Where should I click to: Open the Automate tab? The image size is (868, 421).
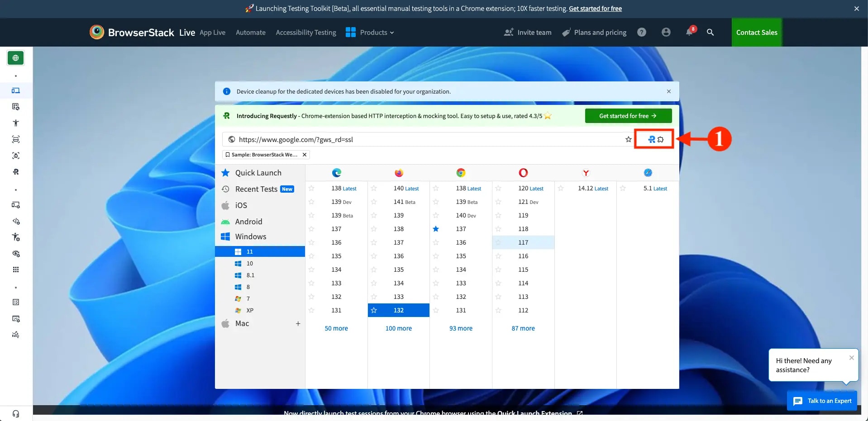coord(251,33)
